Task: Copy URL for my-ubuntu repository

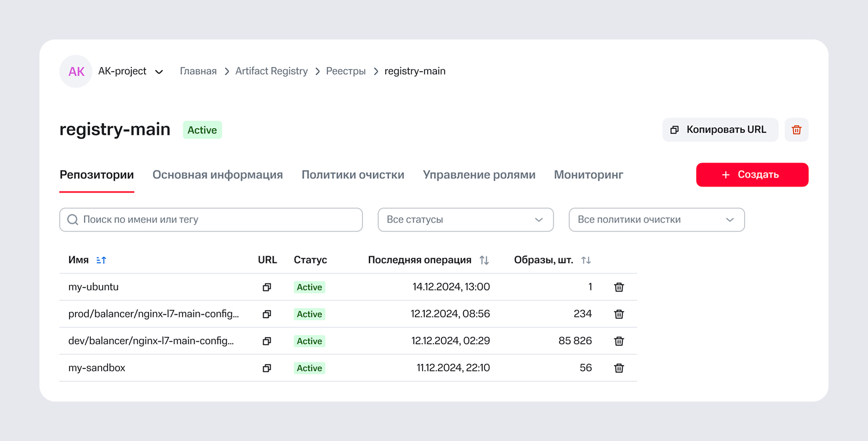Action: 267,287
